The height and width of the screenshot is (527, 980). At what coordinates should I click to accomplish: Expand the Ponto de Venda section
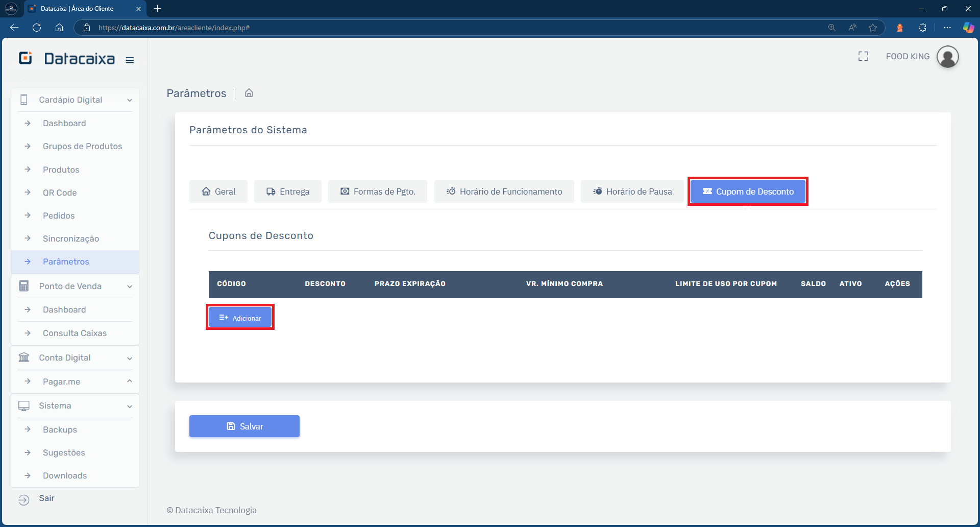pos(130,286)
